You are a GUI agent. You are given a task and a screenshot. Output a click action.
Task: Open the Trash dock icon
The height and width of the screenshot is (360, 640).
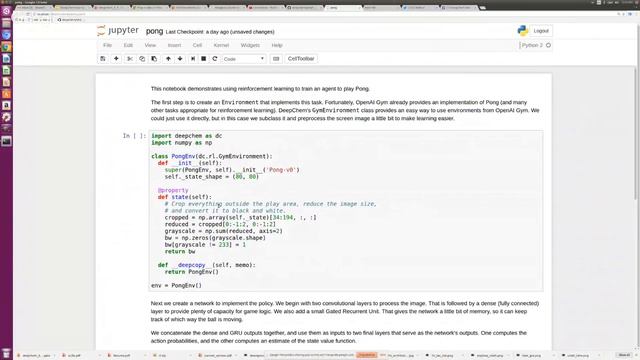(6, 353)
